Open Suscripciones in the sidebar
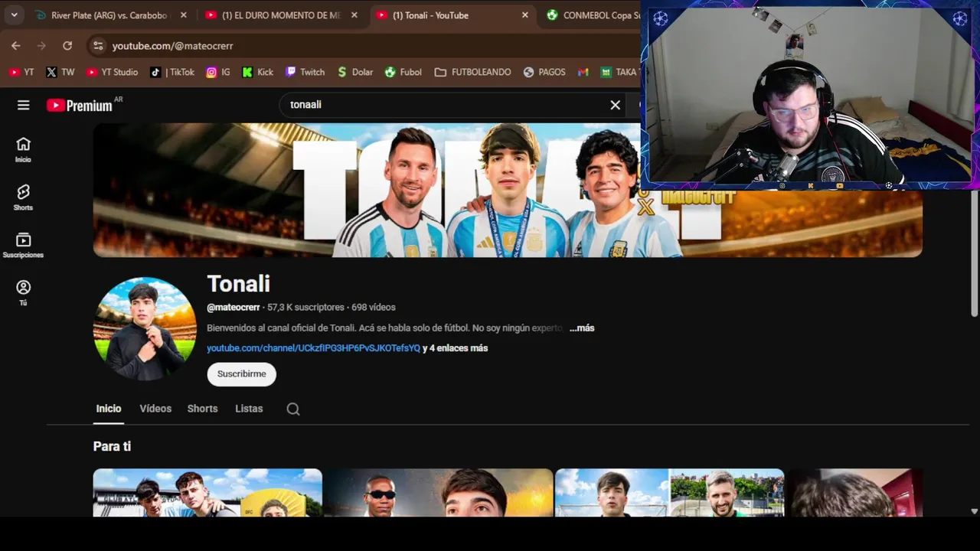This screenshot has width=980, height=551. (x=23, y=245)
